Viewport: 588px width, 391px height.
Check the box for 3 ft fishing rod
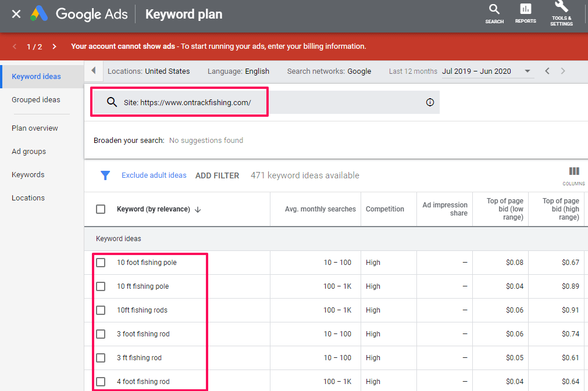point(101,358)
